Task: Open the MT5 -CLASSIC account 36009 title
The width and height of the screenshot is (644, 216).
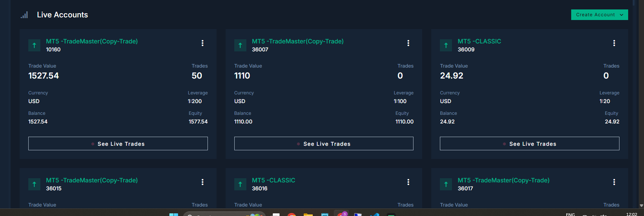Action: tap(479, 42)
